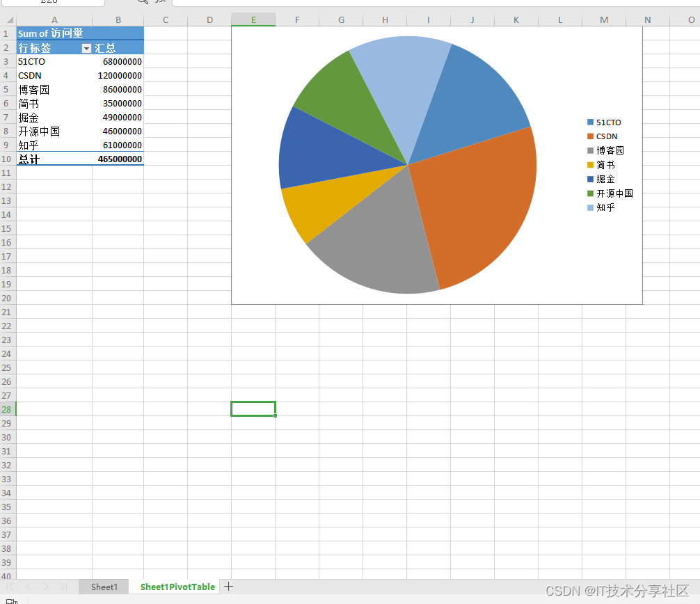Select row 28 header
Viewport: 700px width, 604px height.
coord(7,409)
